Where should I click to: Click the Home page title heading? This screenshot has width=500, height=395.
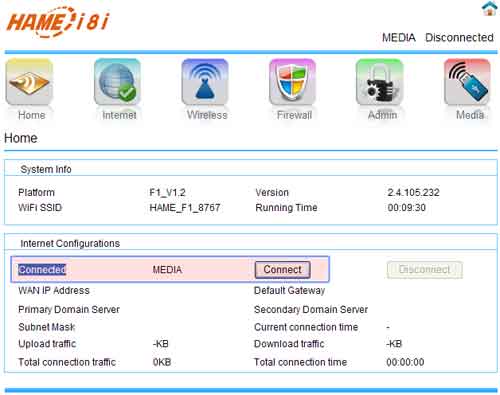21,138
